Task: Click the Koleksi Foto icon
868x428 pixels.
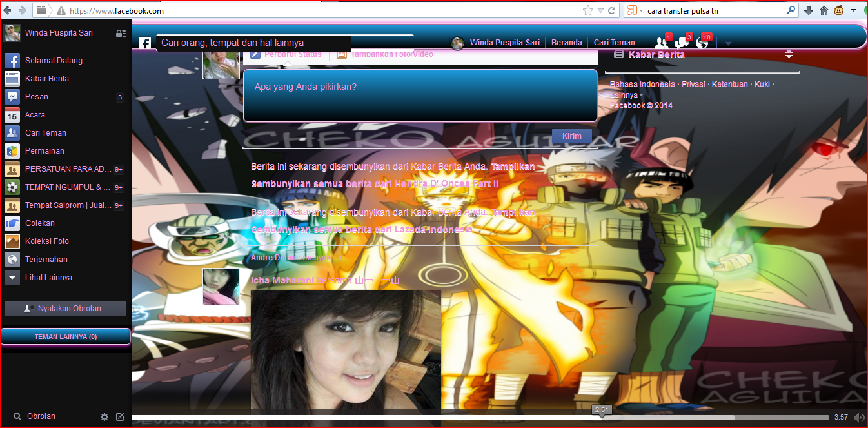Action: point(12,241)
